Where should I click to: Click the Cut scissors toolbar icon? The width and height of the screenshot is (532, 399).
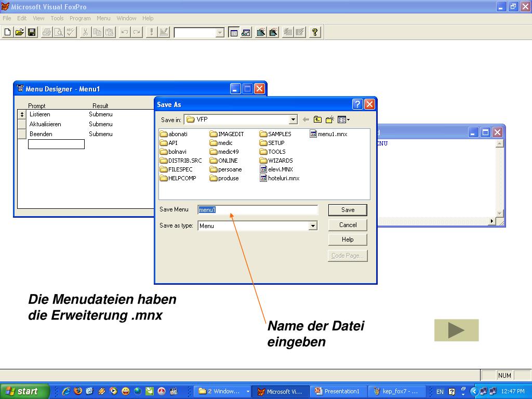[85, 32]
